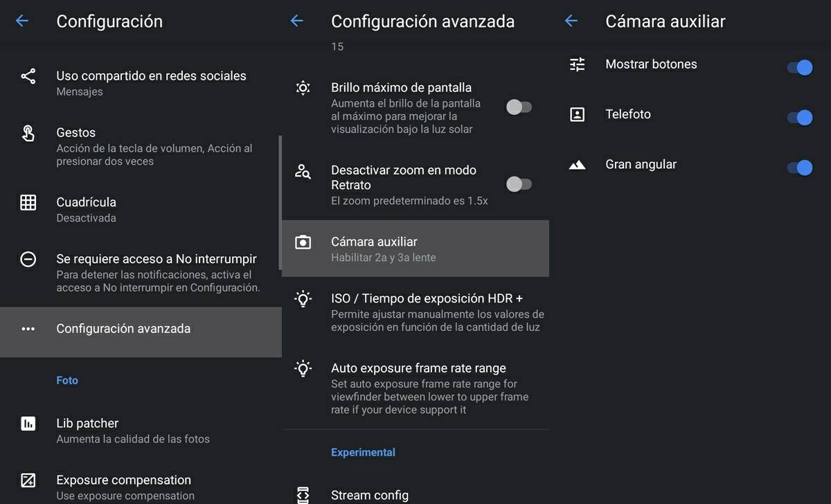Screen dimensions: 831x504
Task: Select the social sharing icon
Action: (x=28, y=75)
